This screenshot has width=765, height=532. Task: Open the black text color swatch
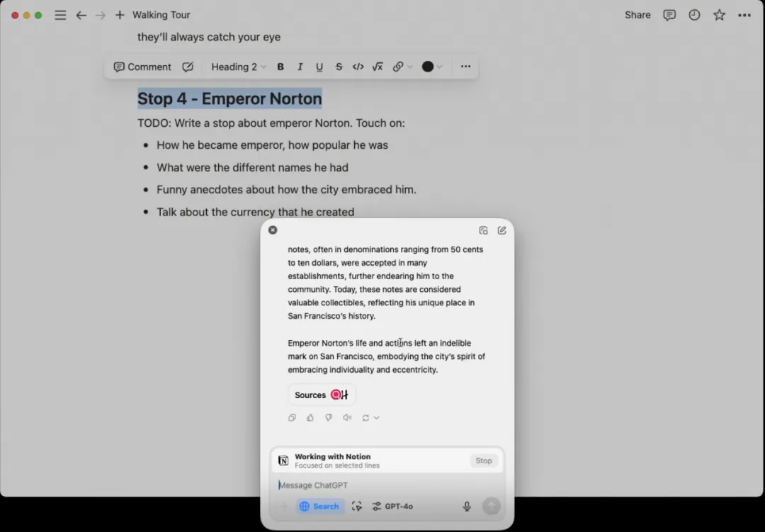tap(427, 67)
